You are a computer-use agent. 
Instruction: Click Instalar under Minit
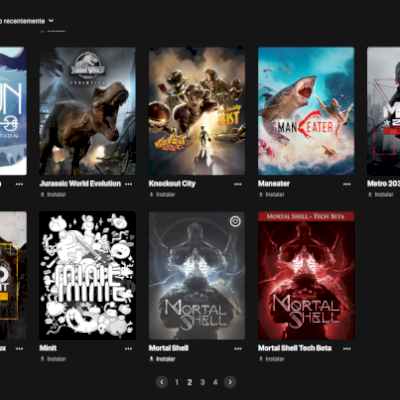point(53,359)
